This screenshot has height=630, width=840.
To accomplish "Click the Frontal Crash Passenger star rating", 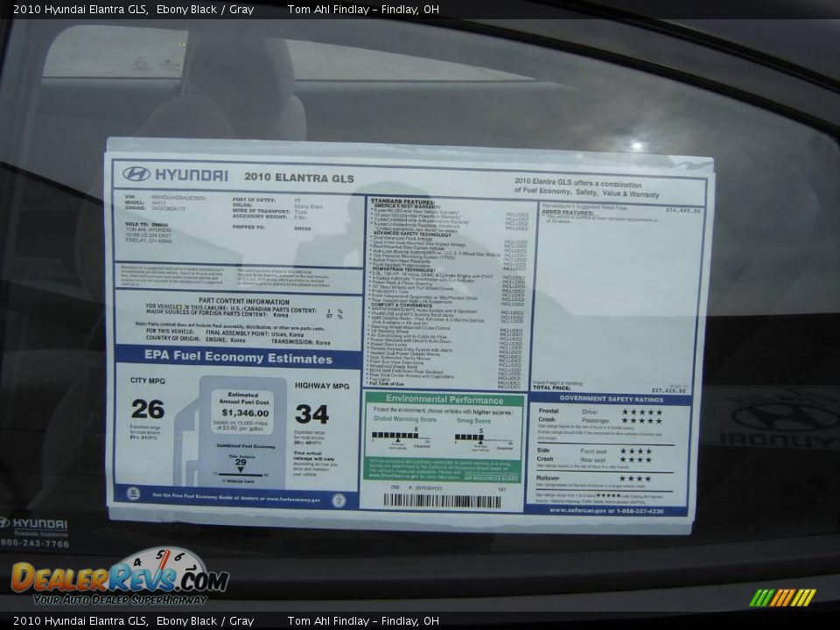I will tap(641, 421).
